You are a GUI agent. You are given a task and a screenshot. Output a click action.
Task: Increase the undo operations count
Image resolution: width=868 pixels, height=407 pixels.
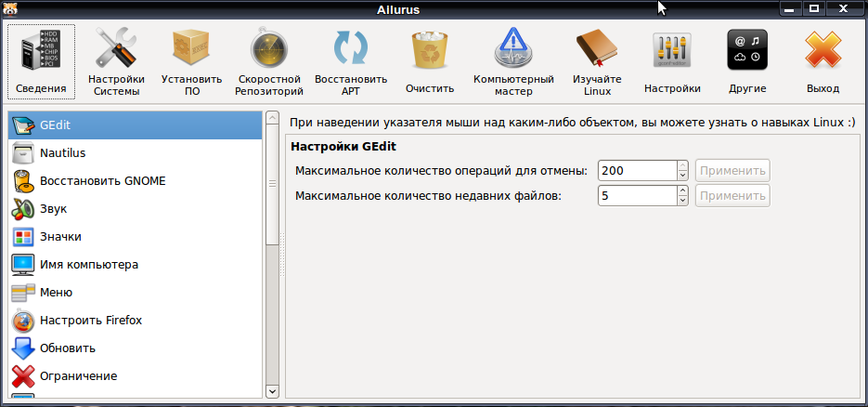[x=683, y=165]
